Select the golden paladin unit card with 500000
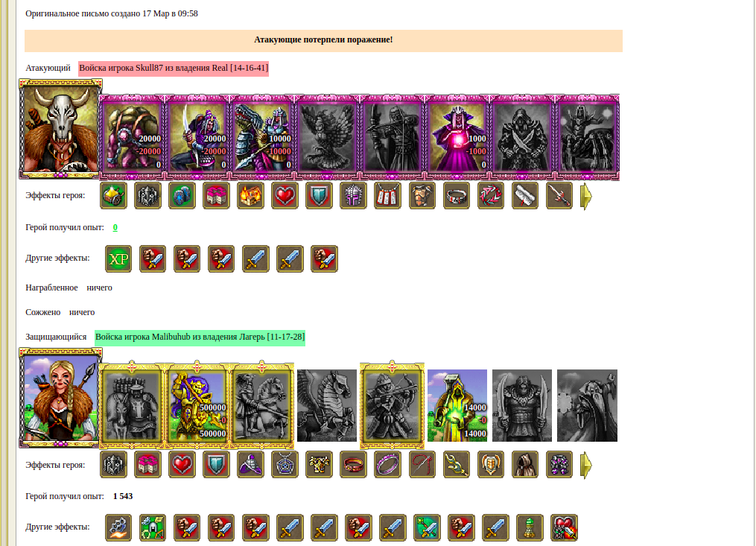Viewport: 756px width, 546px height. (x=197, y=405)
